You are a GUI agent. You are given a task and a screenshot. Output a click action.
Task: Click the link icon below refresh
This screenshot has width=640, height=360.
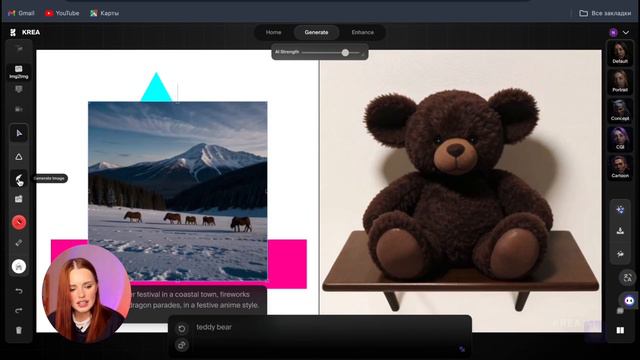tap(182, 345)
